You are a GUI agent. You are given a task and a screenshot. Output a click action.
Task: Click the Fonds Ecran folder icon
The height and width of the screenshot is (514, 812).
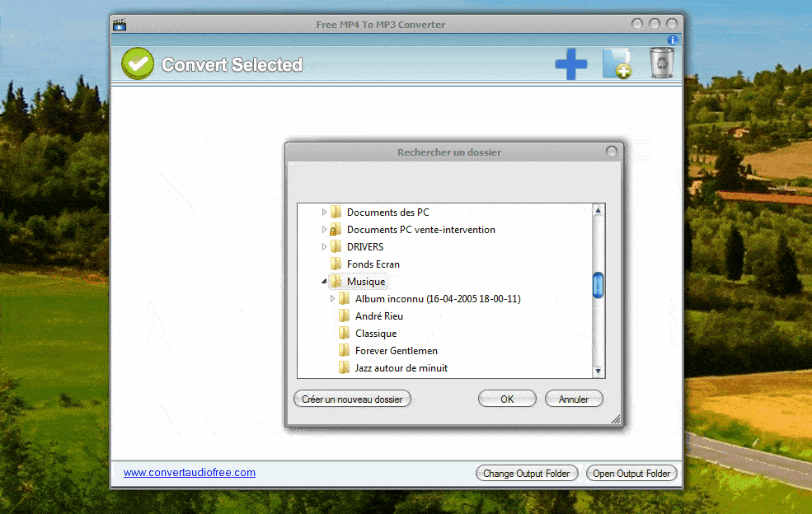(x=336, y=264)
